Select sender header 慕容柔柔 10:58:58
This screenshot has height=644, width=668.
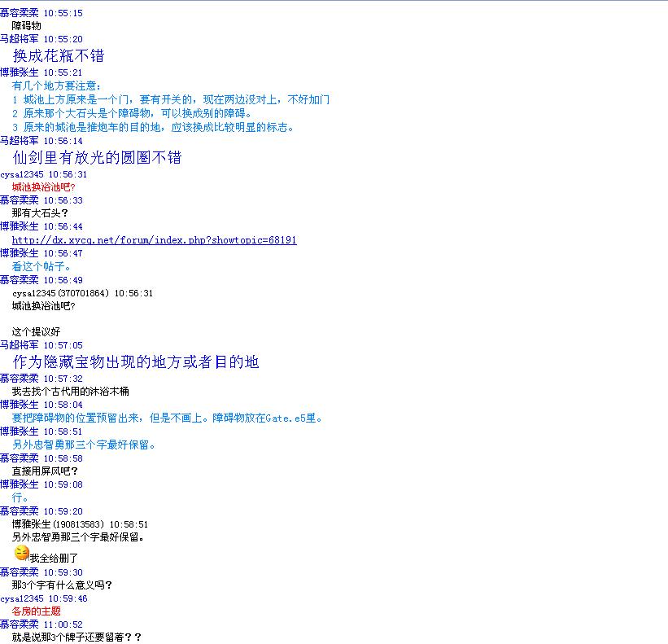tap(41, 458)
